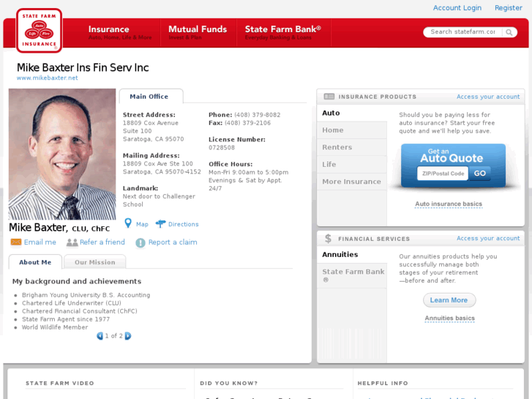Click the ZIP/Postal Code input field
This screenshot has height=399, width=532.
pos(443,174)
